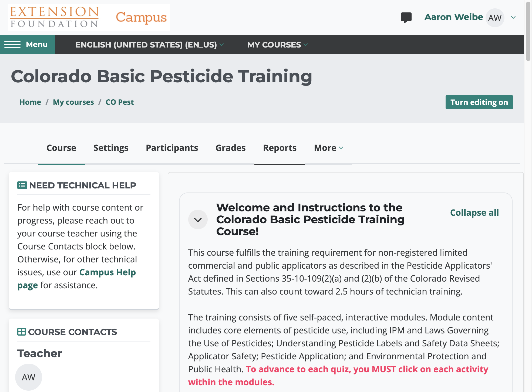Follow the Campus Help page link
The height and width of the screenshot is (392, 532).
click(x=76, y=279)
